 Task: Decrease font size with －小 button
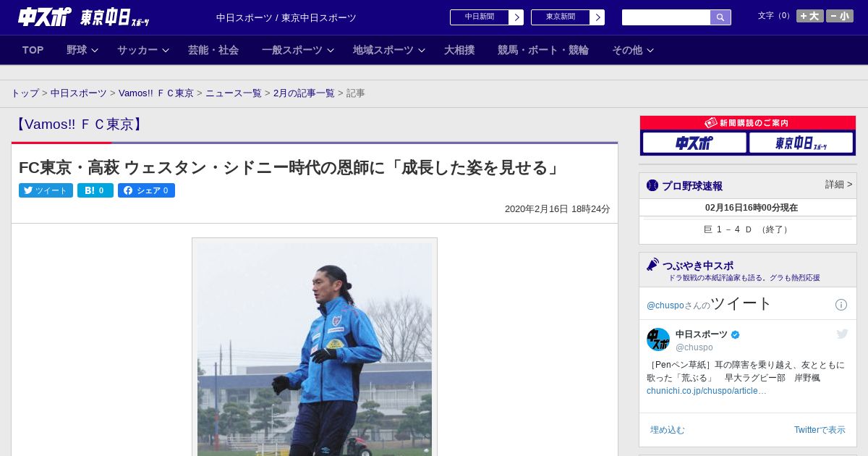click(840, 16)
